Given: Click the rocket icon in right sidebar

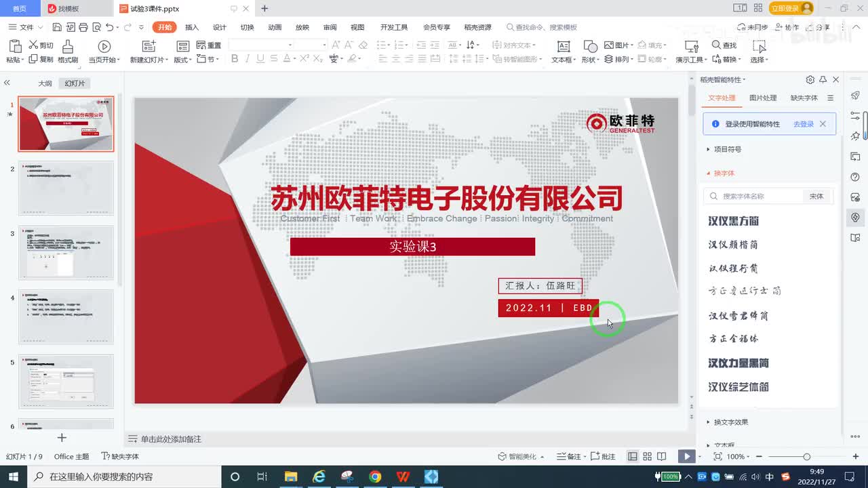Looking at the screenshot, I should 855,96.
